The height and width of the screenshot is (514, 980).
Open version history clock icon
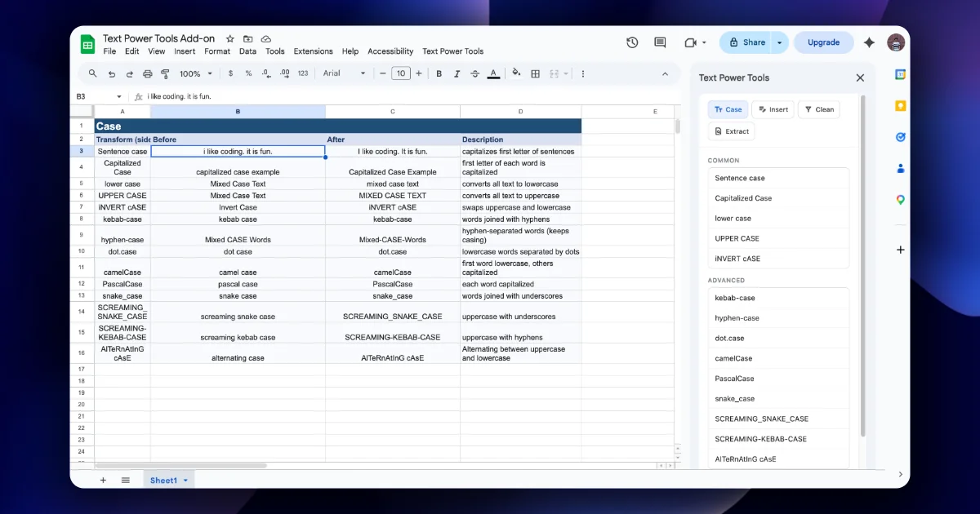pyautogui.click(x=632, y=42)
